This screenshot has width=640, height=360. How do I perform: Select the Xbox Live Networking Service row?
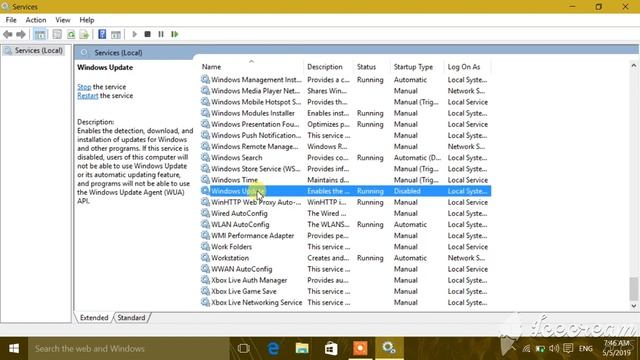click(346, 302)
